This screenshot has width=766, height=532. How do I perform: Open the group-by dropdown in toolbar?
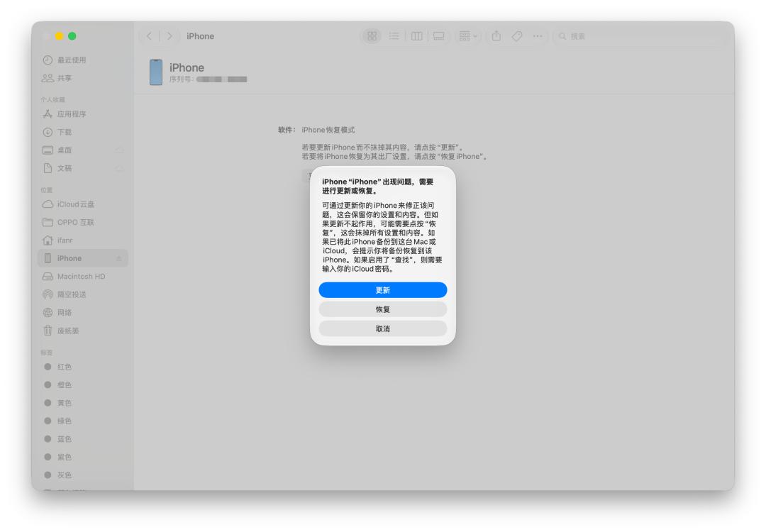(468, 36)
